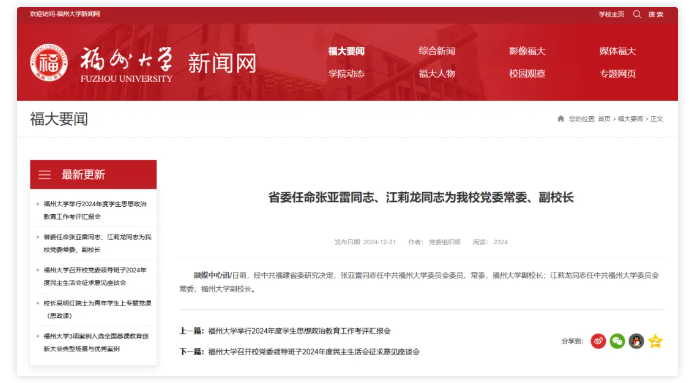Screen dimensions: 690x383
Task: Open 福大人物 navigation item
Action: click(437, 74)
